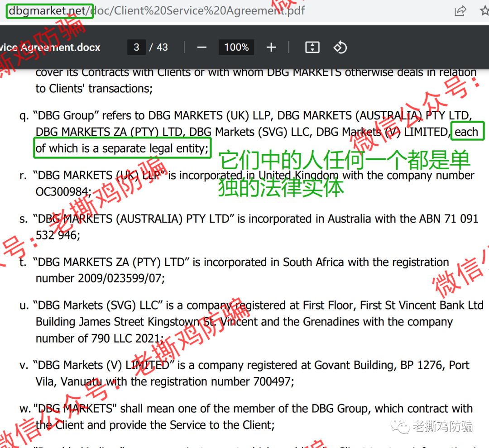
Task: Click the text 'to Clients' transactions;'
Action: tap(94, 89)
